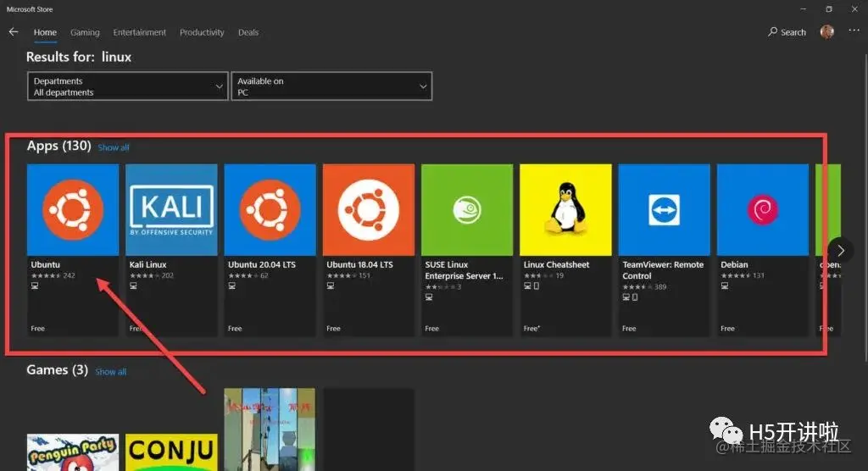Open the TeamViewer Remote Control icon
The height and width of the screenshot is (471, 868).
tap(665, 210)
